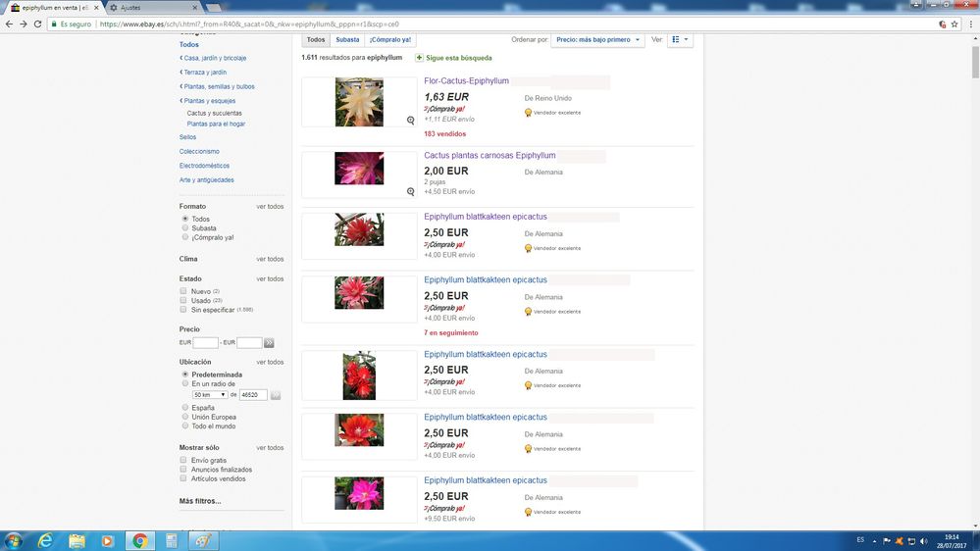Viewport: 980px width, 551px height.
Task: Open the new tab button
Action: (x=213, y=8)
